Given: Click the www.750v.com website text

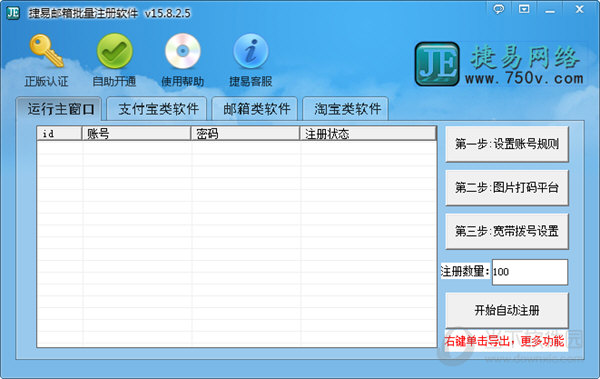Looking at the screenshot, I should (524, 78).
